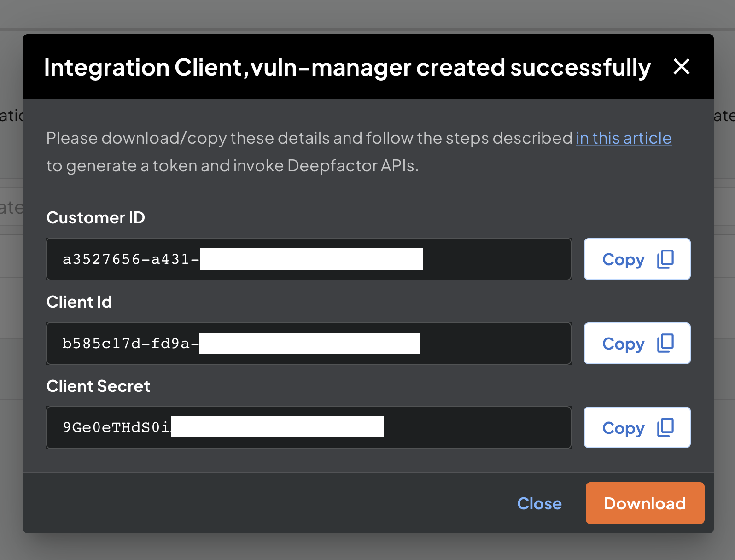Click the dialog title about vuln-manager
Screen dimensions: 735x560
click(x=347, y=67)
